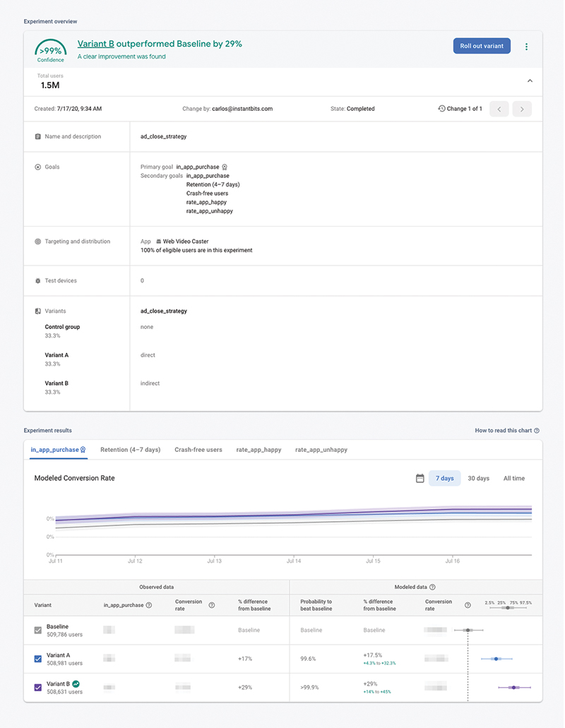Click the Jul 14 axis label

click(293, 561)
